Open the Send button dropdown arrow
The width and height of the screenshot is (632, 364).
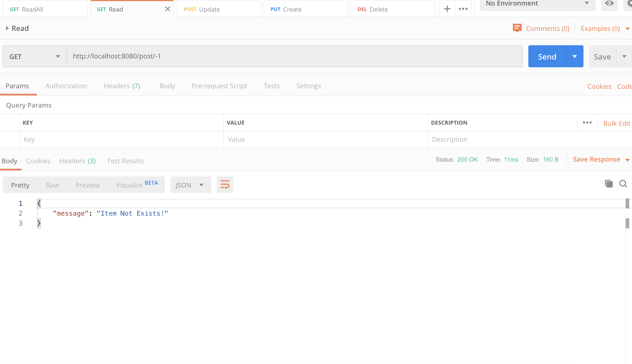pyautogui.click(x=575, y=57)
